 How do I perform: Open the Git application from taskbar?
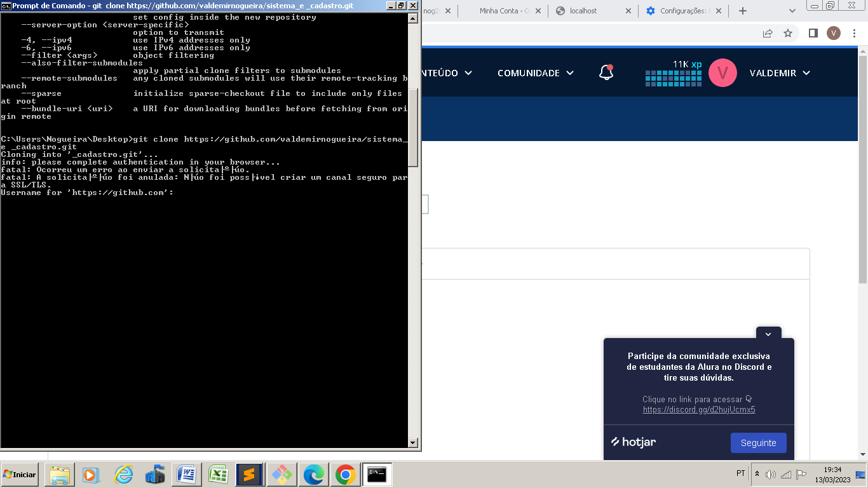[281, 475]
